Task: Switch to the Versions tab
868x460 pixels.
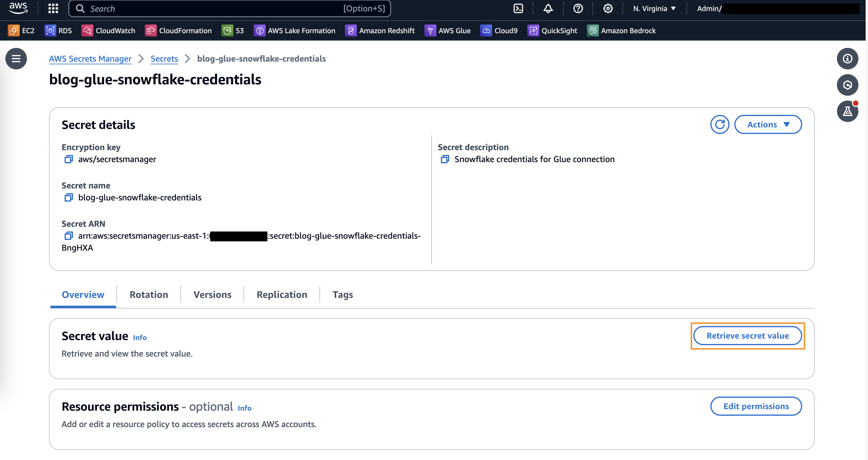Action: pos(212,295)
